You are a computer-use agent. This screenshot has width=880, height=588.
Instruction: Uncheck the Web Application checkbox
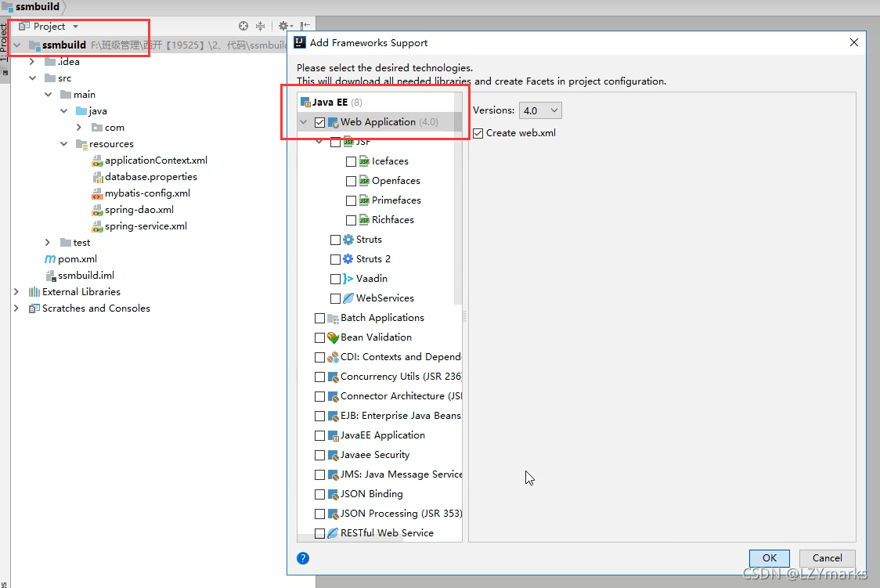click(320, 122)
